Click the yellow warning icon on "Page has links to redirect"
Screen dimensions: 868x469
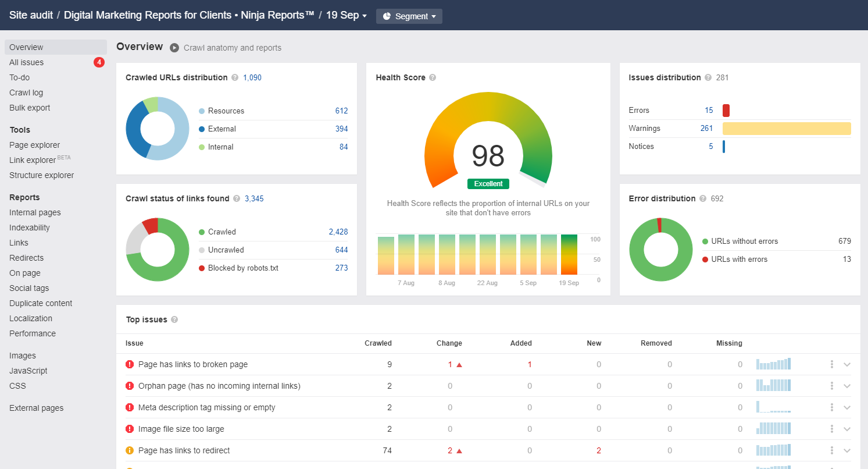130,450
